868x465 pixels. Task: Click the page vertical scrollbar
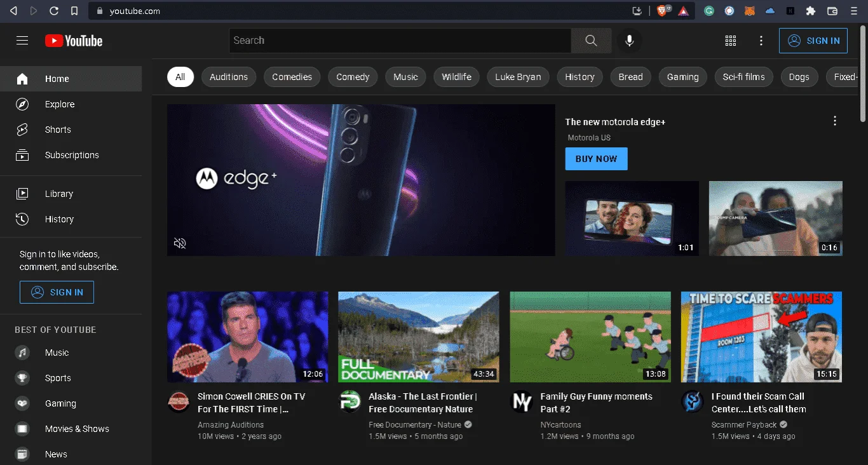click(863, 73)
